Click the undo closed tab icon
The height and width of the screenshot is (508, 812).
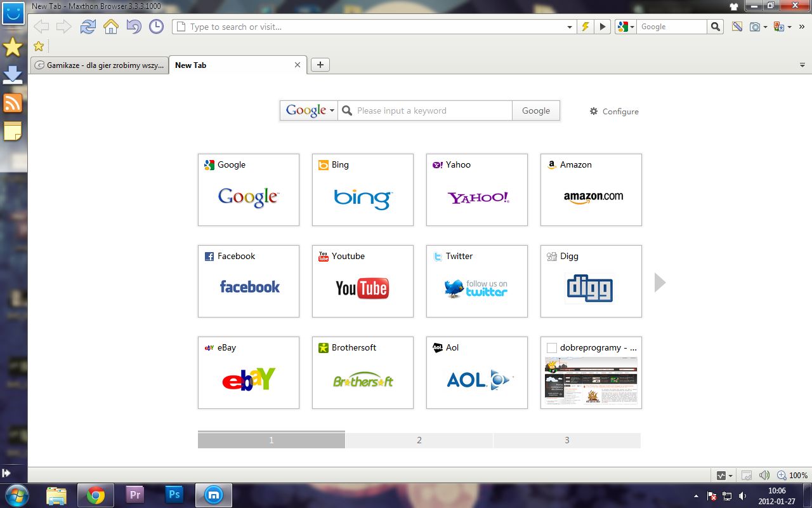coord(134,27)
